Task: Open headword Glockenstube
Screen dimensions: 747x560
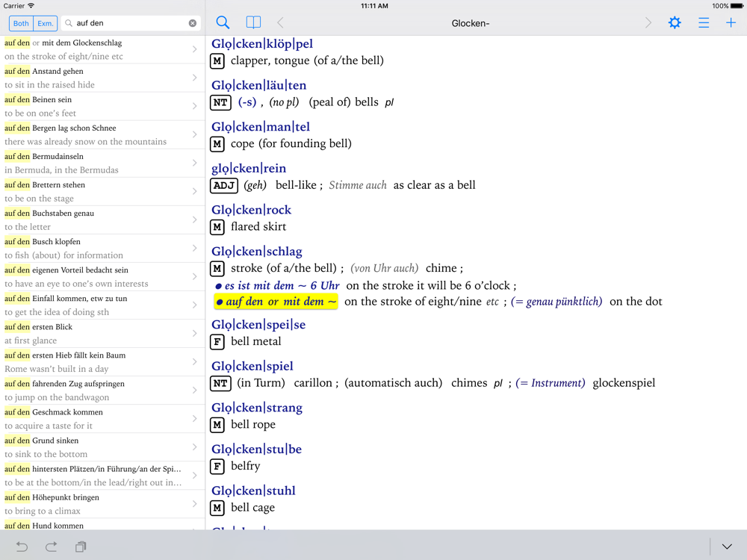Action: 256,449
